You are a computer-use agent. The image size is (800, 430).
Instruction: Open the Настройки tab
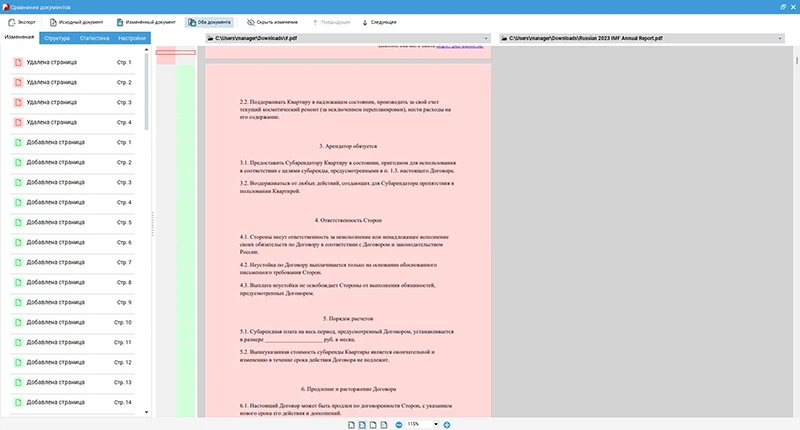pos(132,38)
